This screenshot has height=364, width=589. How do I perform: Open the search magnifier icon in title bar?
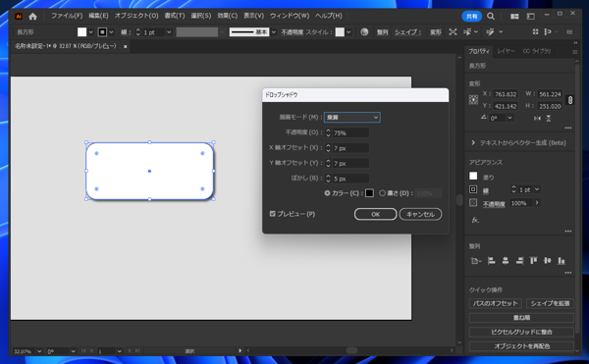tap(491, 16)
